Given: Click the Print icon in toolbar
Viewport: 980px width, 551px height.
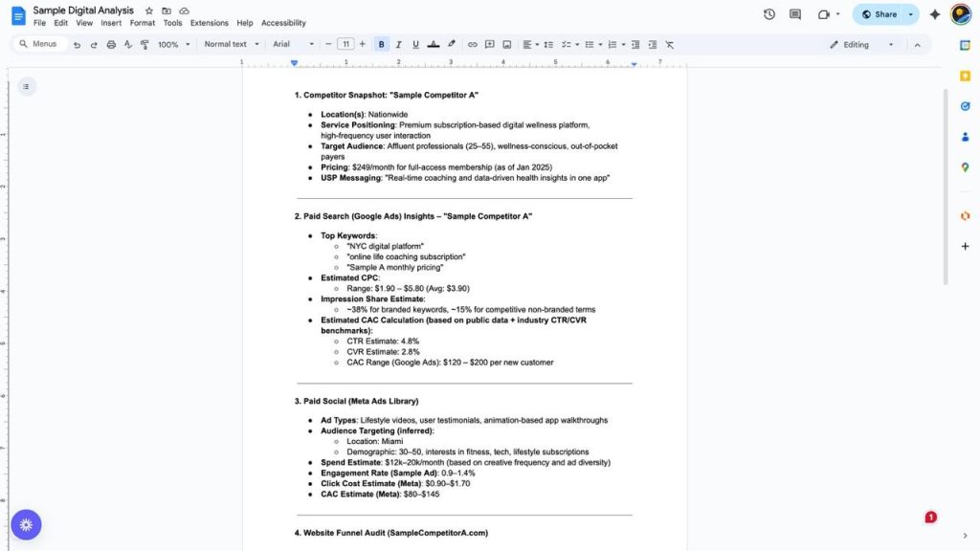Looking at the screenshot, I should [111, 44].
